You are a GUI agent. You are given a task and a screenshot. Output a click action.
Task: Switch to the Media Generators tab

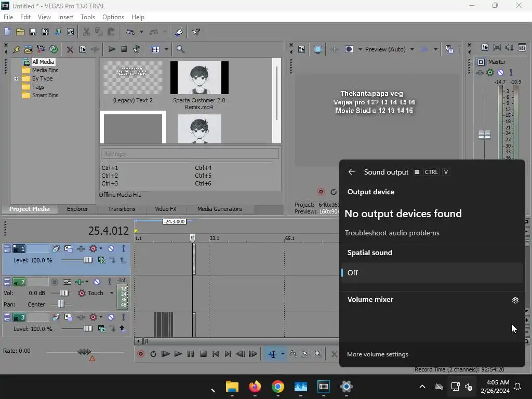pos(220,209)
